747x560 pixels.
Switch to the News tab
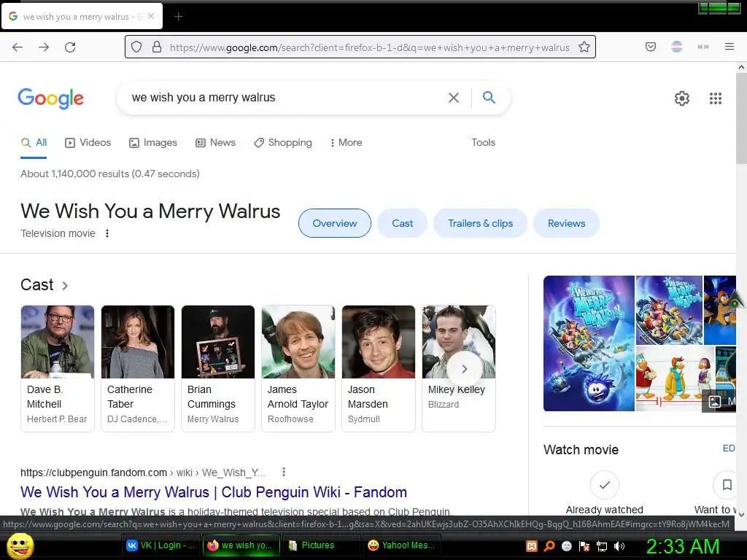[216, 142]
